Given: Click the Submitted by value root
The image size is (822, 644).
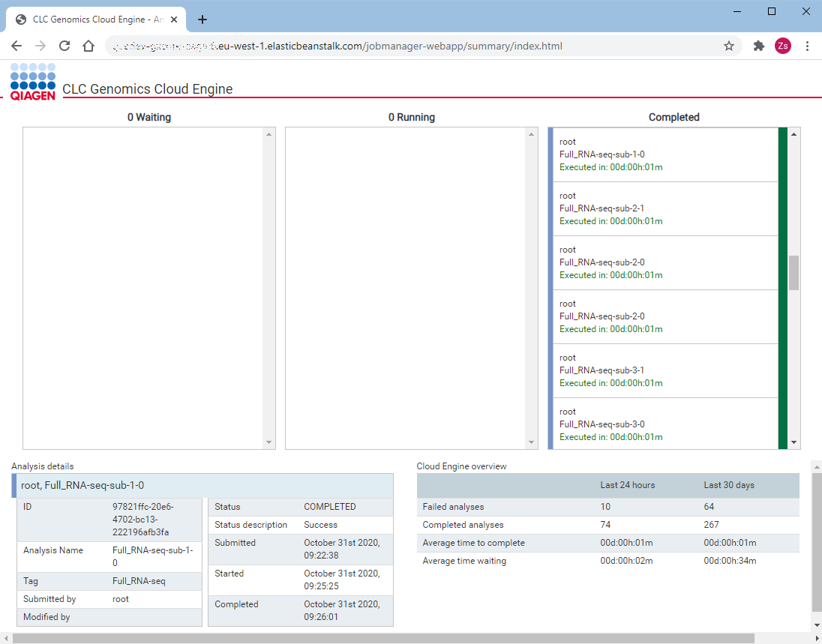Looking at the screenshot, I should coord(121,599).
